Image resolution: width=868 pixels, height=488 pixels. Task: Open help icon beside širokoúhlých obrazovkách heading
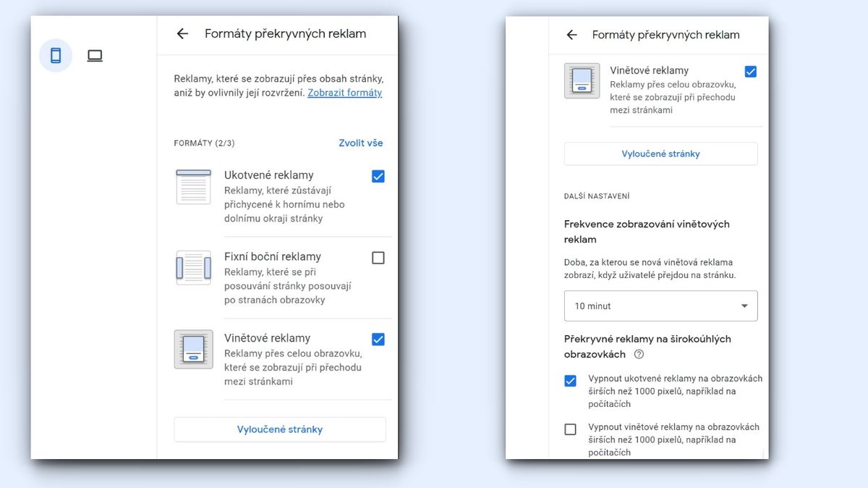point(639,355)
